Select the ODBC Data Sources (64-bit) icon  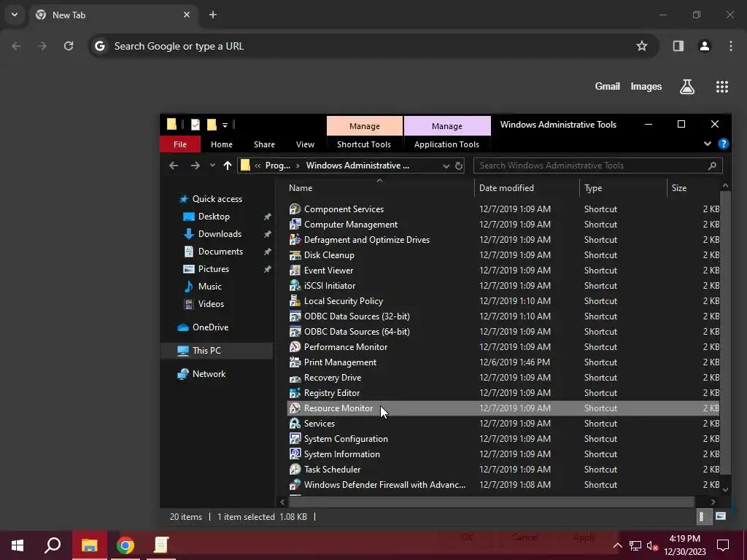click(x=295, y=332)
